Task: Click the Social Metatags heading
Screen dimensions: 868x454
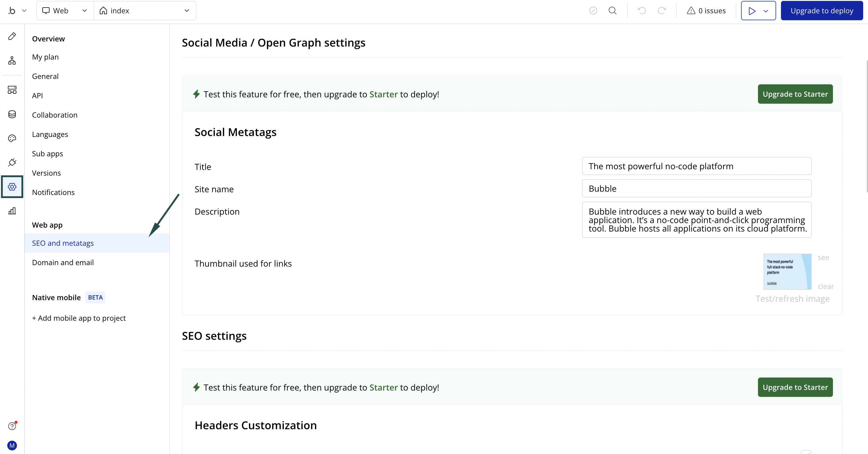Action: [235, 132]
